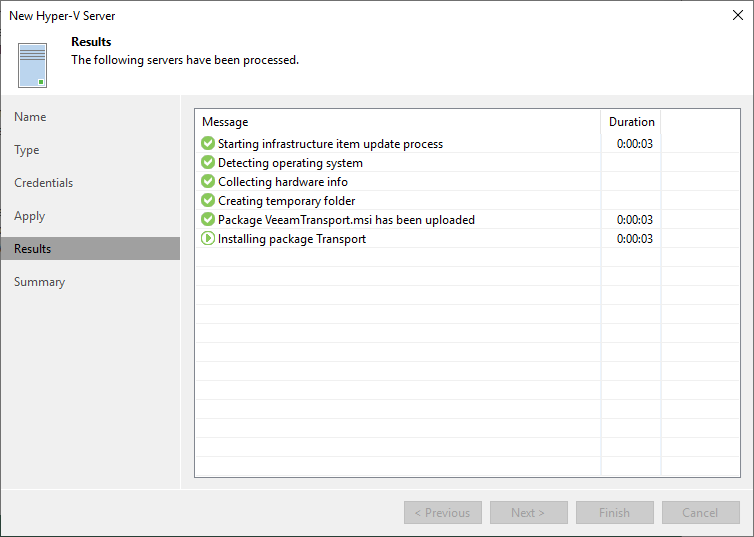Click the Next button

[528, 512]
